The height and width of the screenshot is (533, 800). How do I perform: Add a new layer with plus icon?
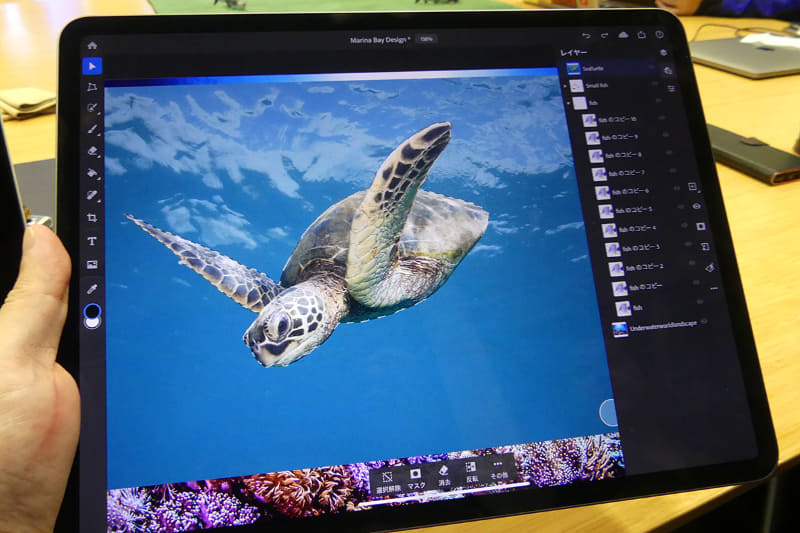692,187
